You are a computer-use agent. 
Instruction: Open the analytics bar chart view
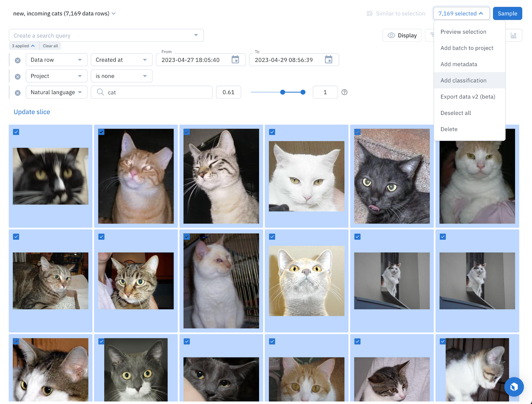click(513, 36)
